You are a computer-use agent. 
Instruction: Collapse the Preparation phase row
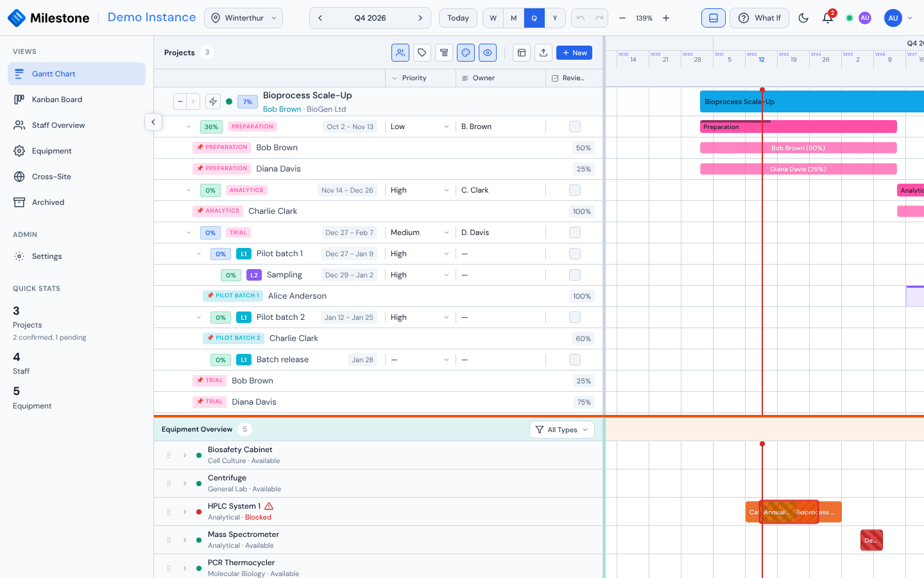189,127
